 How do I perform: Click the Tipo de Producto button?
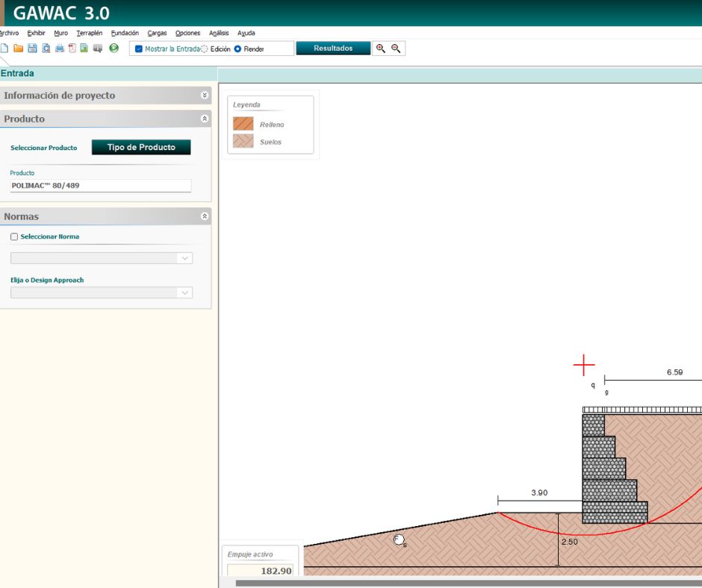coord(141,147)
